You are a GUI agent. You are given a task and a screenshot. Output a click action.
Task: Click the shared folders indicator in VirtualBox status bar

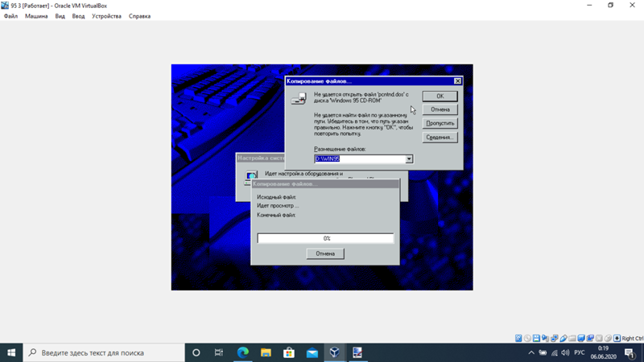tap(572, 338)
